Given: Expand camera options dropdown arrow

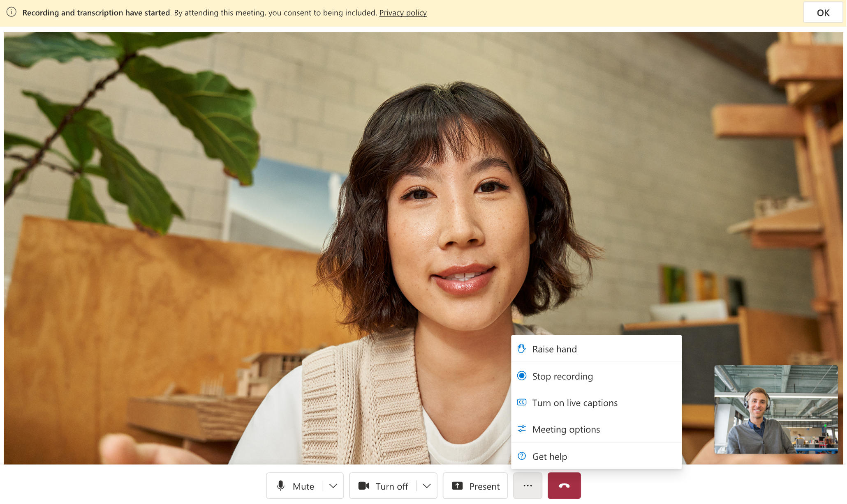Looking at the screenshot, I should pos(426,486).
